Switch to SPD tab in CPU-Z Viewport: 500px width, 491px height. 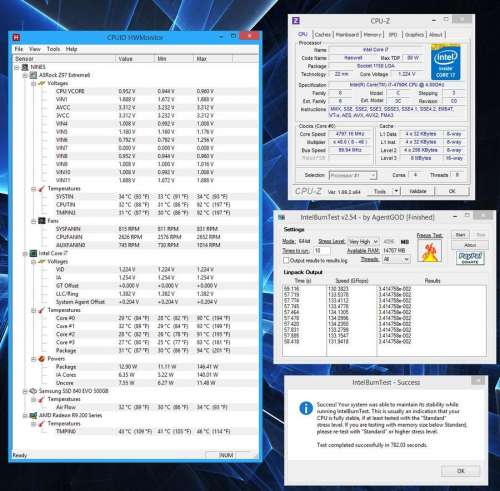(x=393, y=35)
